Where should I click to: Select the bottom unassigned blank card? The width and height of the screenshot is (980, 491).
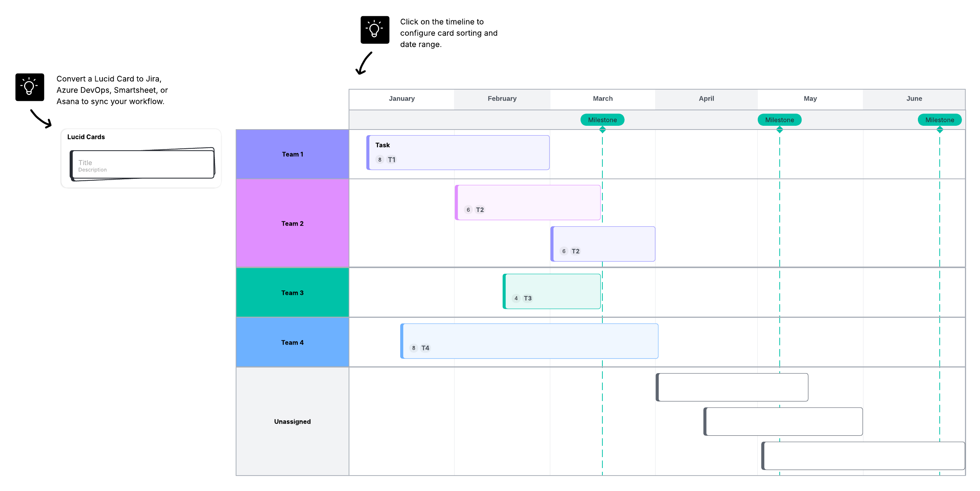pos(863,456)
